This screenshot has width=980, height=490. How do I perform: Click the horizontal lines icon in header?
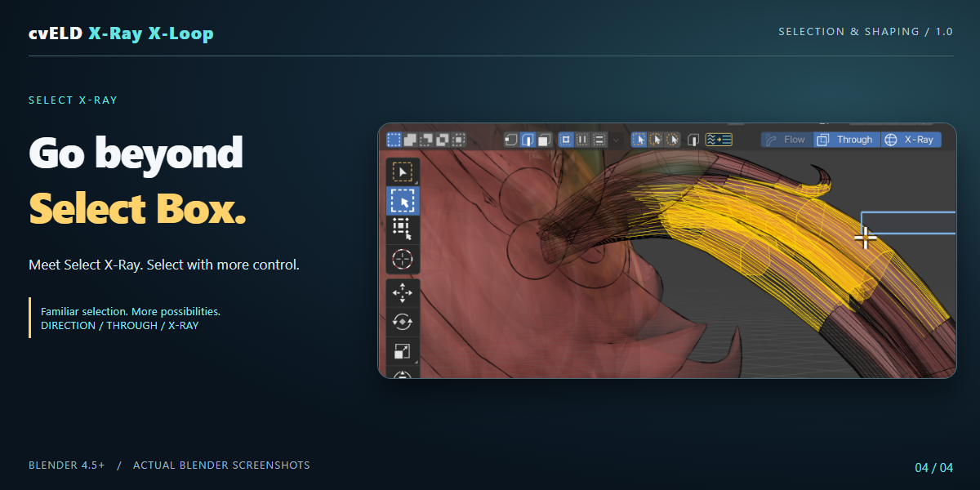tap(599, 140)
